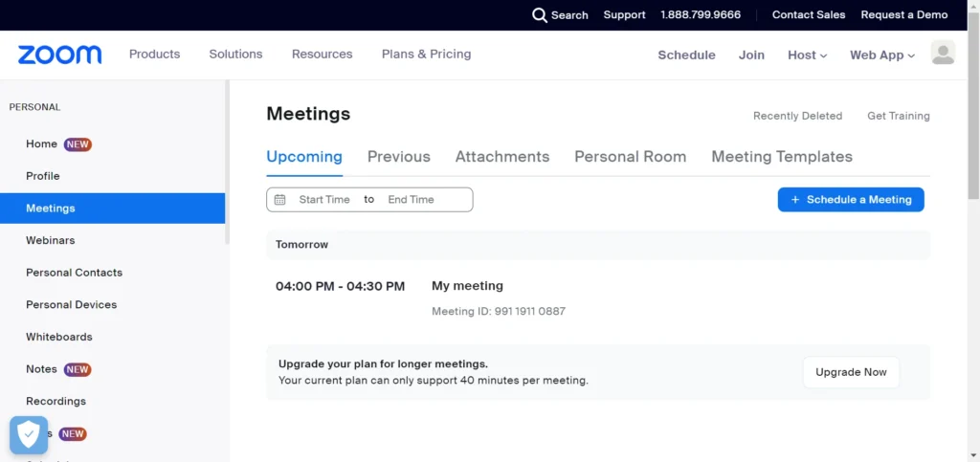
Task: Switch to the Personal Room tab
Action: 630,157
